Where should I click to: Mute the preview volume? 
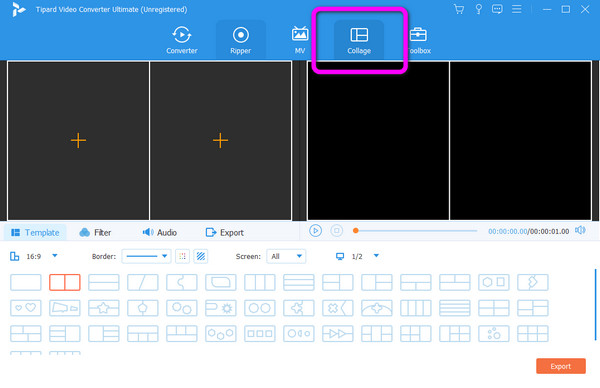580,230
